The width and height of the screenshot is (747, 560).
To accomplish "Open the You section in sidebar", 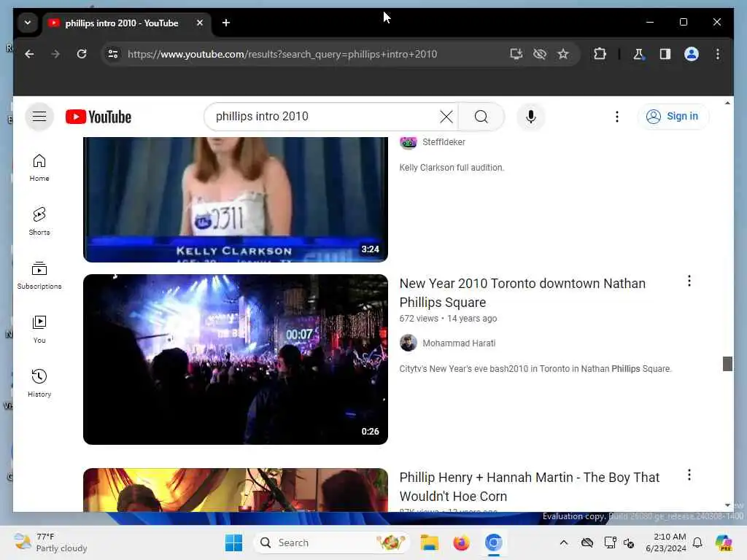I will tap(39, 330).
